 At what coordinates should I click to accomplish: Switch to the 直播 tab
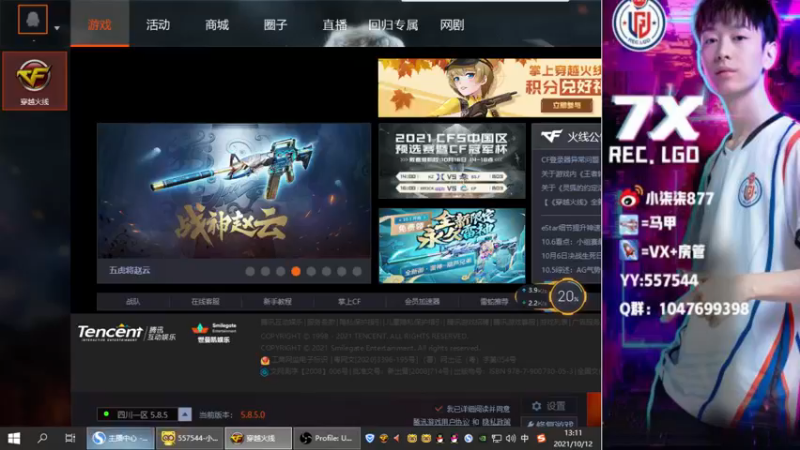(335, 24)
